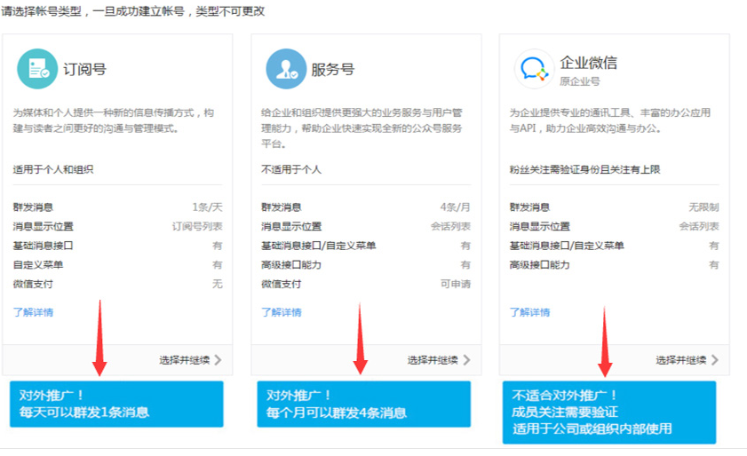Click the 企业微信 chat bubble icon

(534, 69)
